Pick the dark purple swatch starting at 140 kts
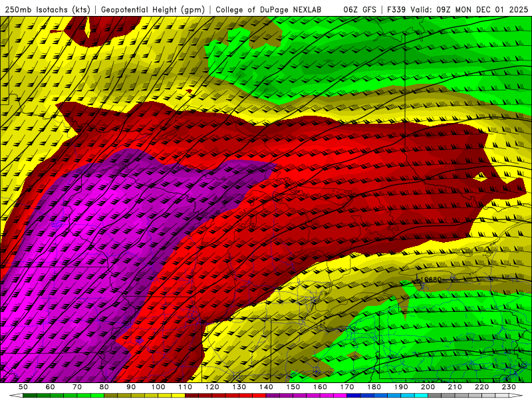Viewport: 532px width, 399px height. 273,396
